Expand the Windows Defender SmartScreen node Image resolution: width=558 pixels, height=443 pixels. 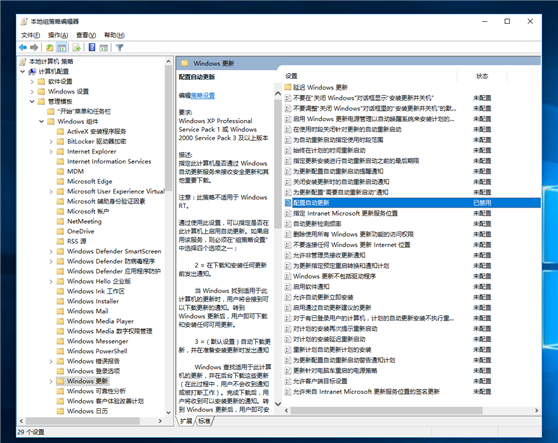[x=51, y=251]
